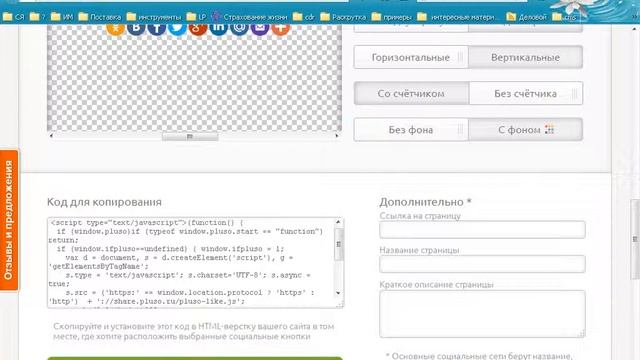Click the color grid icon on С фоном
This screenshot has width=640, height=360.
pyautogui.click(x=549, y=129)
